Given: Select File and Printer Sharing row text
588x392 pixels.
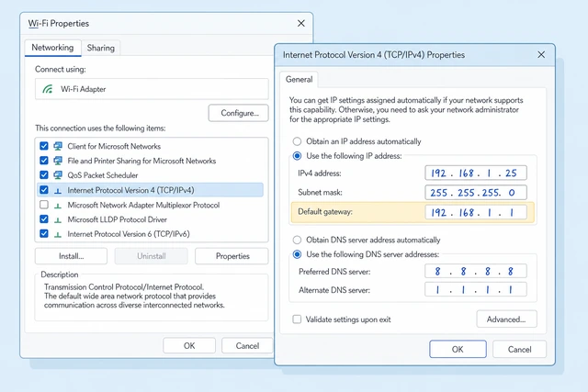Looking at the screenshot, I should (141, 161).
